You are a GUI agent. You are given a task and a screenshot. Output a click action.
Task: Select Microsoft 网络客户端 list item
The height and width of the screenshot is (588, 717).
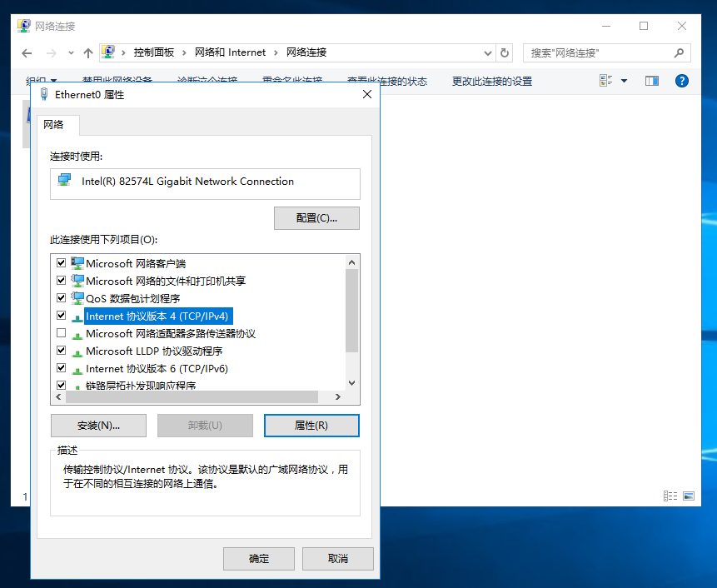click(136, 264)
